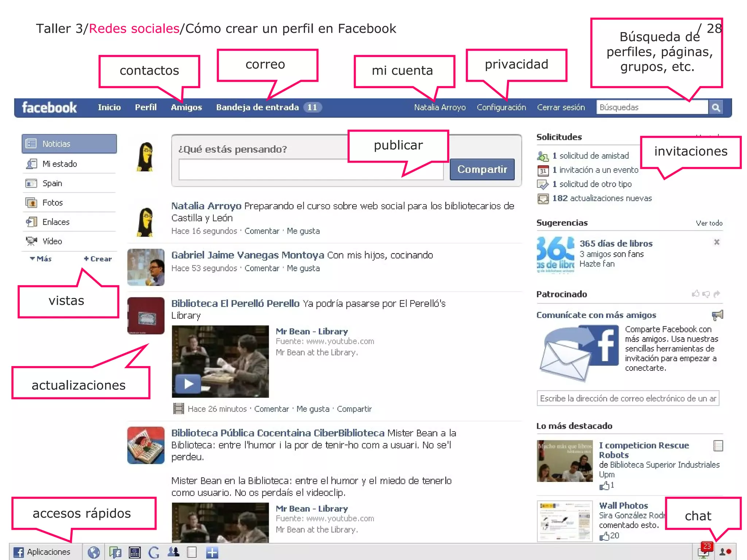Click Comentar under Natalia Arroyo's post
Viewport: 747px width, 560px height.
(262, 231)
